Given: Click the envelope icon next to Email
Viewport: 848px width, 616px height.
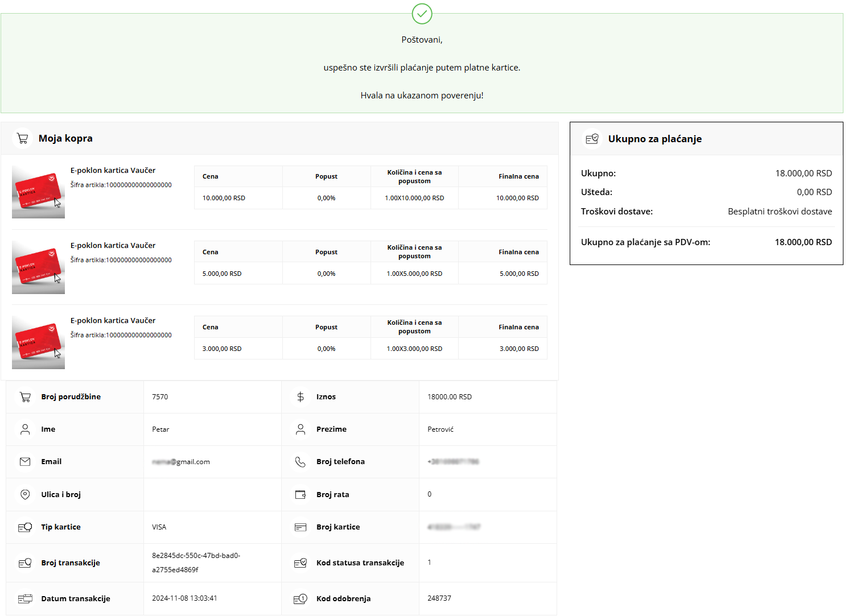Looking at the screenshot, I should coord(25,462).
